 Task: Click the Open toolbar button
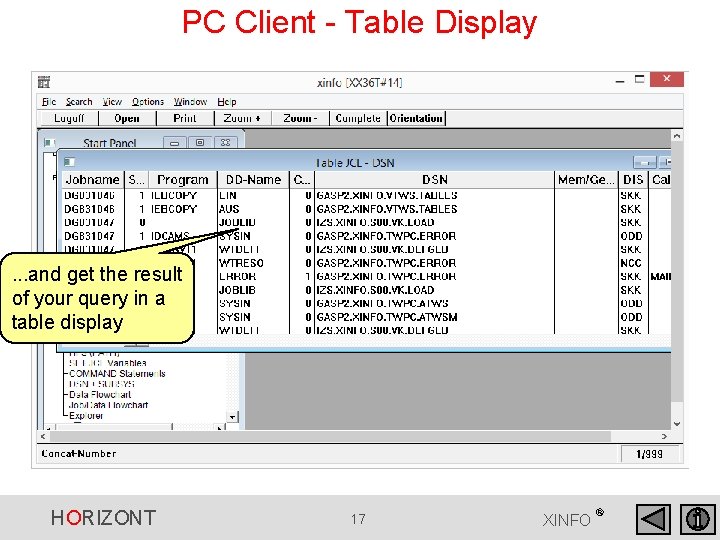click(x=127, y=118)
